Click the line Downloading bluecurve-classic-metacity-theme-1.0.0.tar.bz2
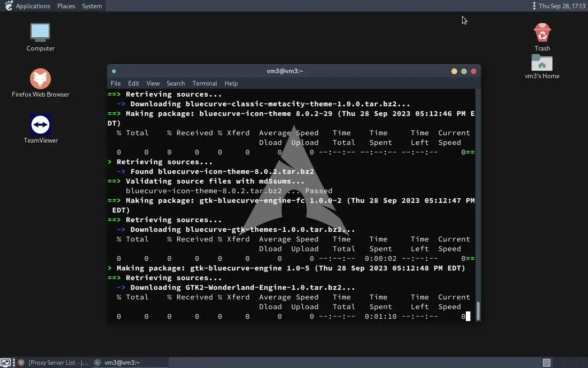The height and width of the screenshot is (368, 588). (x=263, y=104)
